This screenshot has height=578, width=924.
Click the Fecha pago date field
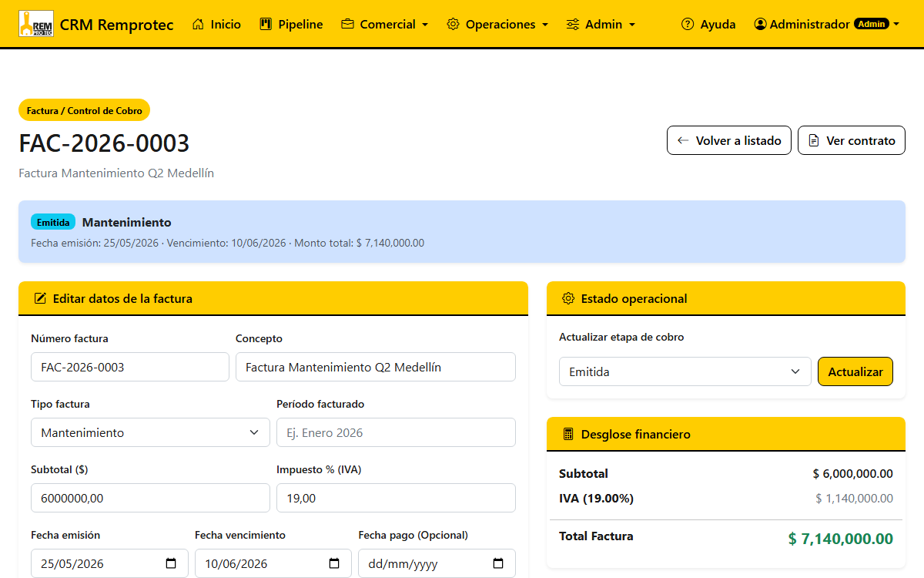[437, 563]
